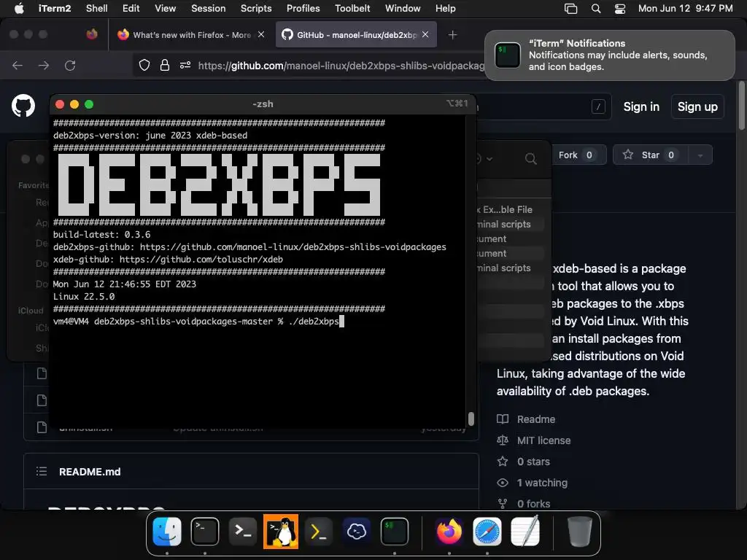The image size is (747, 560).
Task: Click the site security padlock icon
Action: pyautogui.click(x=165, y=65)
